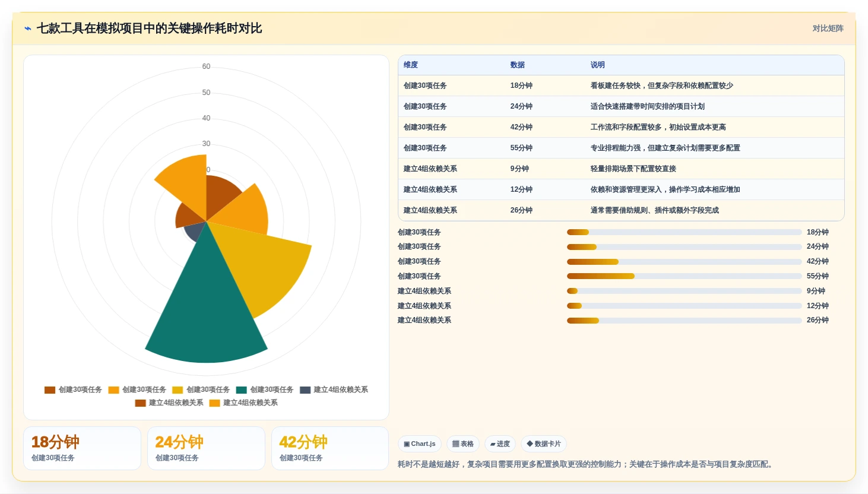Click the 60 axis label atop the chart
The width and height of the screenshot is (868, 494).
[206, 66]
